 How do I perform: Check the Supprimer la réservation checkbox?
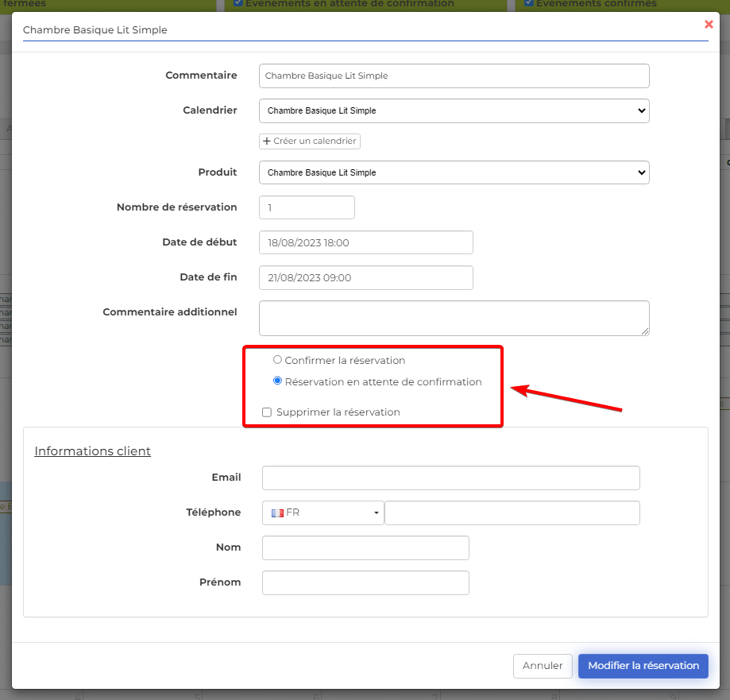(x=267, y=412)
